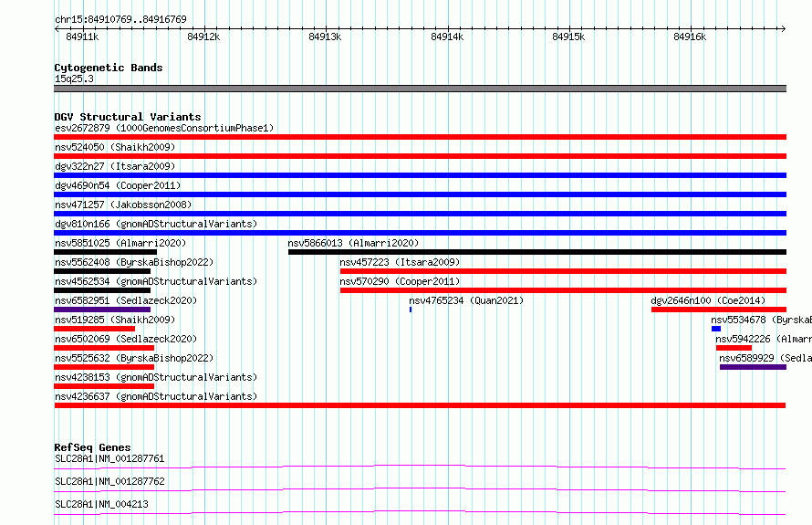Viewport: 812px width, 525px height.
Task: Click the esv2672879 1000GenomesConsortiumPhase1 variant label
Action: (x=164, y=128)
